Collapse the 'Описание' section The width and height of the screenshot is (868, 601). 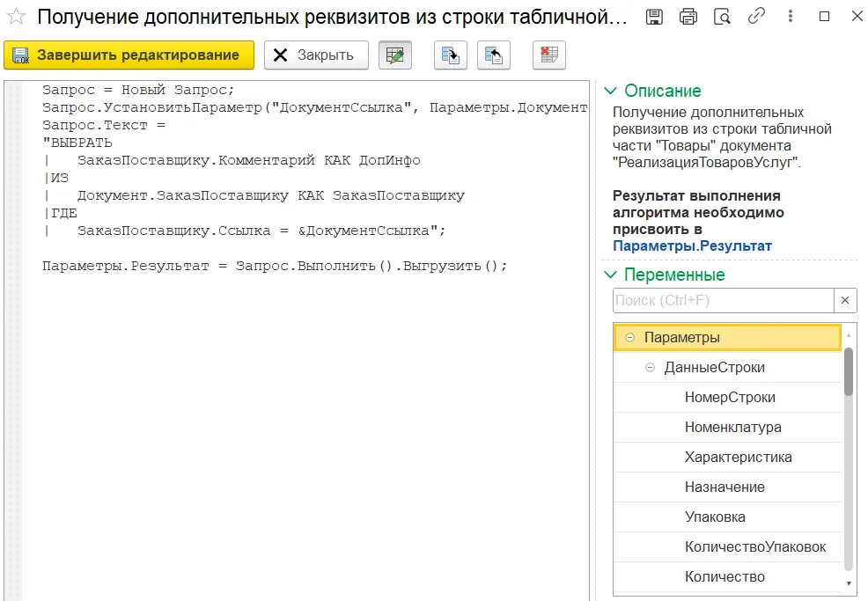point(611,91)
